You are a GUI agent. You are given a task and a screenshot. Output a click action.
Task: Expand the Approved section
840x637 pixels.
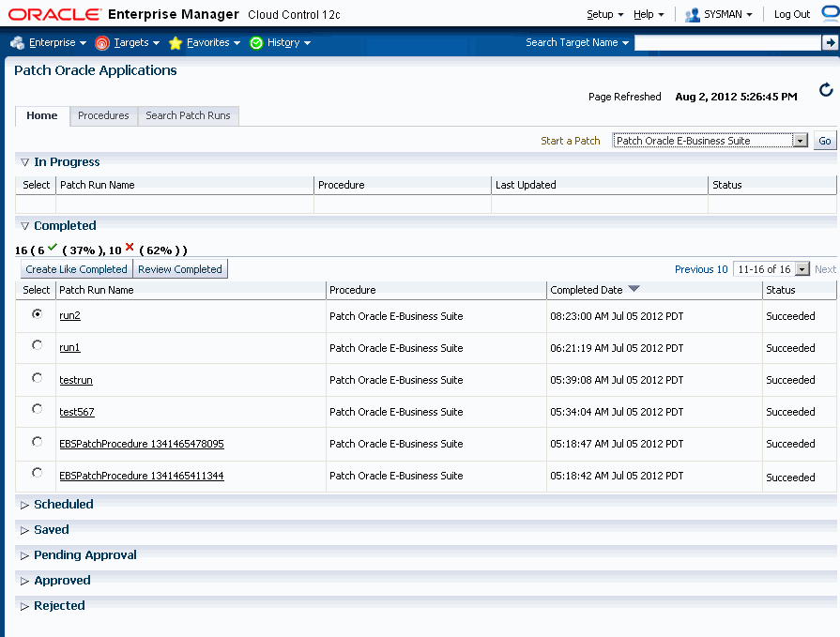point(24,581)
